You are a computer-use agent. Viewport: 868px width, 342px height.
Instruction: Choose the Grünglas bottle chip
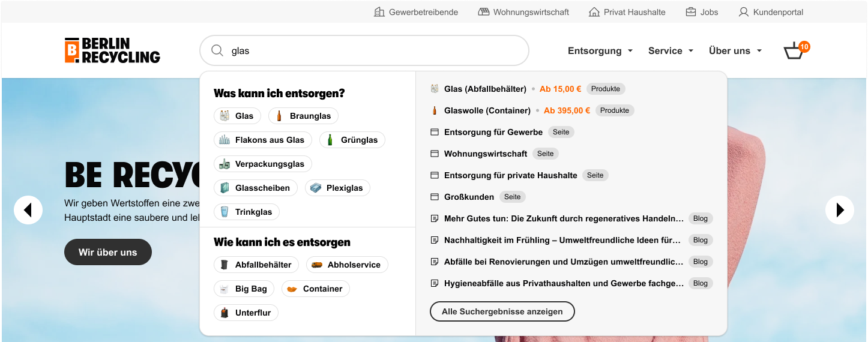pos(352,140)
